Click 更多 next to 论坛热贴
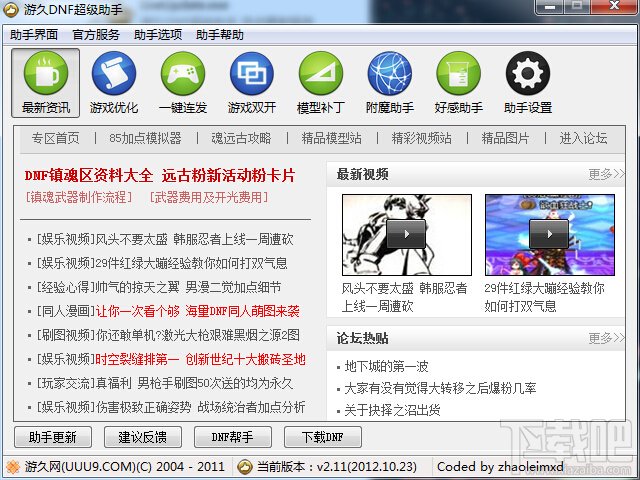 pos(606,338)
